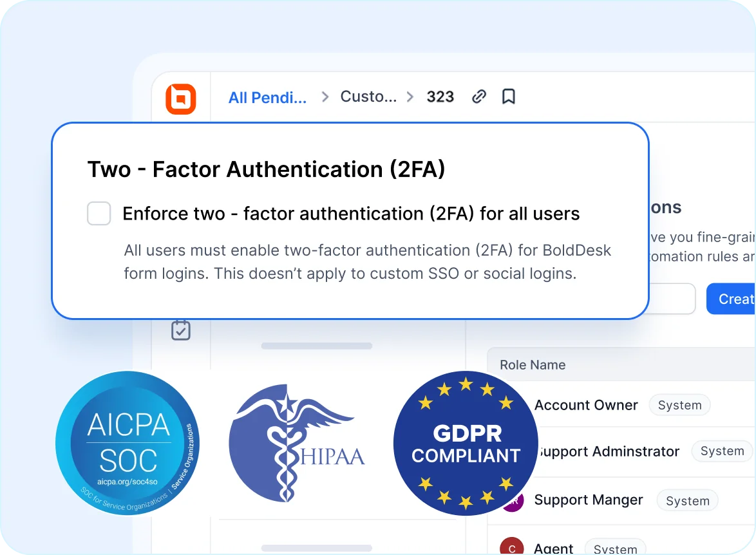
Task: Select ticket 323 in the breadcrumb
Action: (440, 96)
